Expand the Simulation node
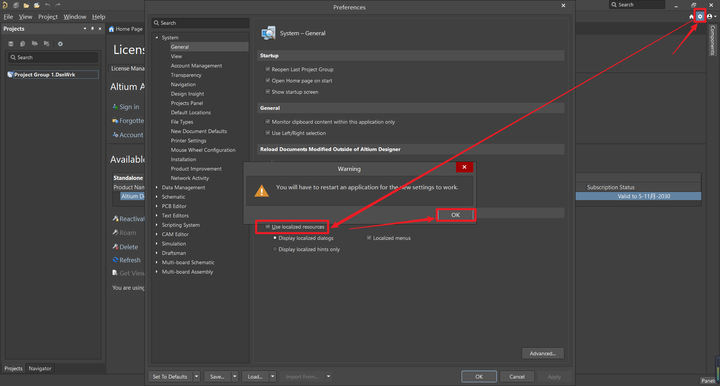This screenshot has width=720, height=386. [157, 244]
